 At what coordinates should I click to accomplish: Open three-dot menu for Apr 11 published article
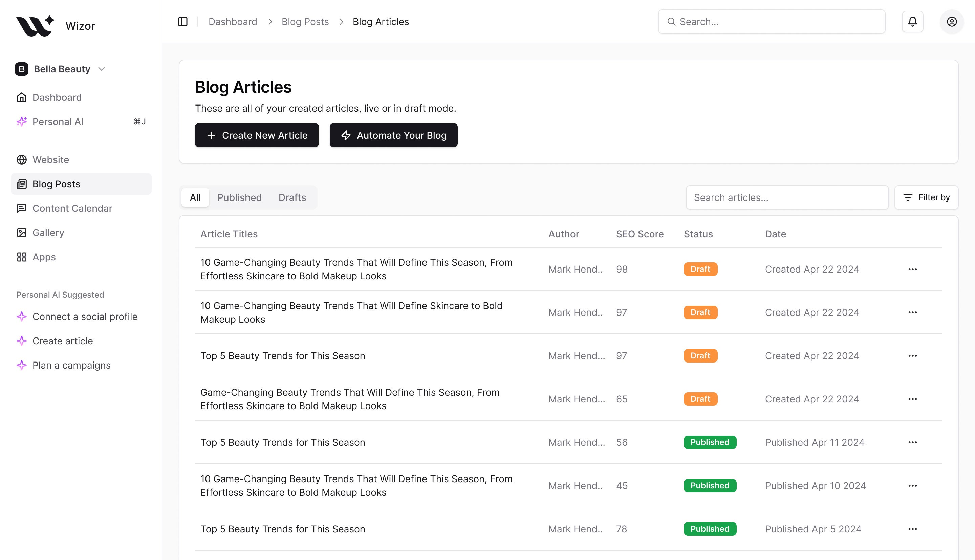(912, 442)
